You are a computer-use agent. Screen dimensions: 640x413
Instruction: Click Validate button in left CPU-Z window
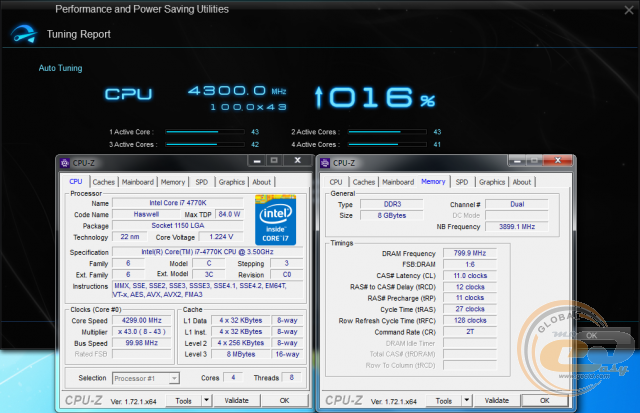(x=236, y=401)
